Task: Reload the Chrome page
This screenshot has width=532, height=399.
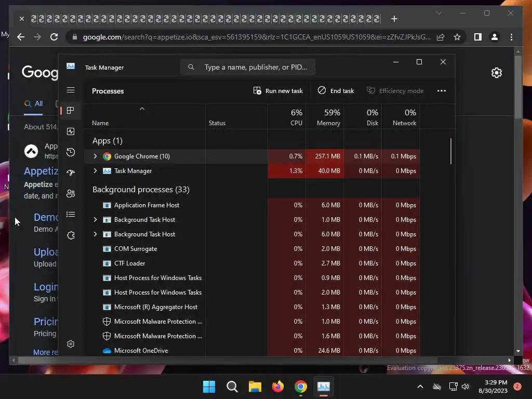Action: tap(54, 37)
